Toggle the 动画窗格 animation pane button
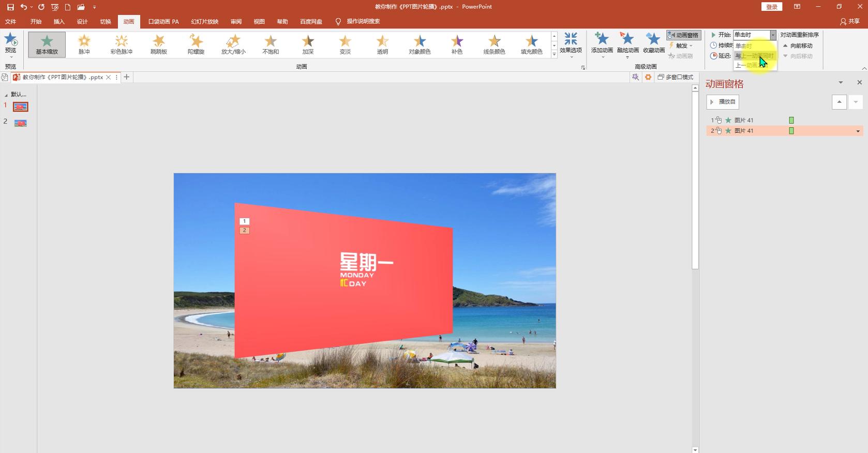This screenshot has height=453, width=868. (683, 35)
